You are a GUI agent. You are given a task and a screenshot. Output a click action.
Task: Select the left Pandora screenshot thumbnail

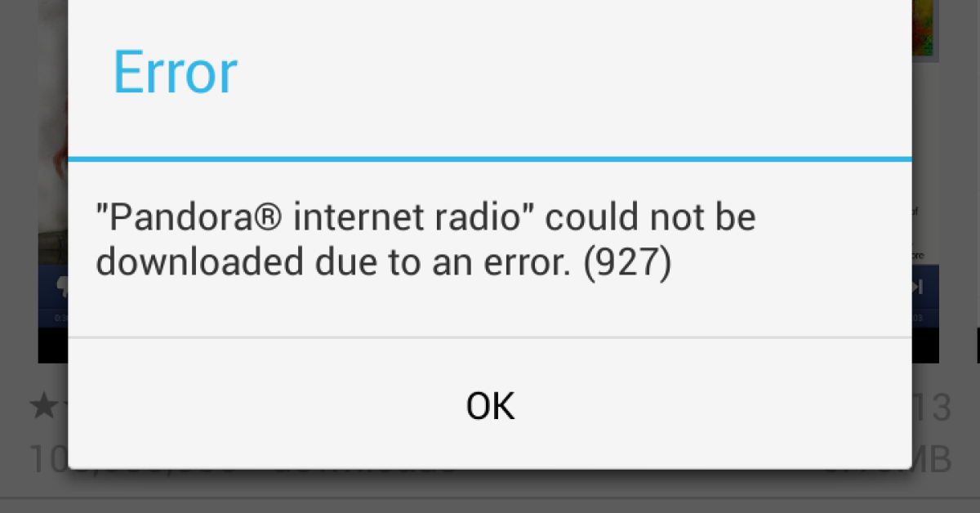[53, 181]
